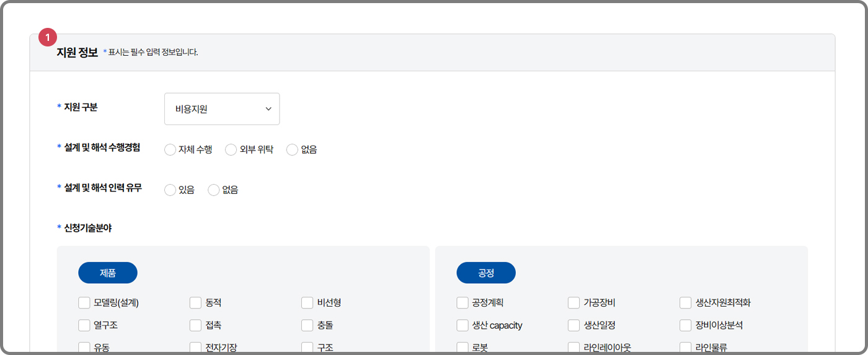Open the 지원 구분 dropdown showing 비용지원
868x355 pixels.
point(222,109)
